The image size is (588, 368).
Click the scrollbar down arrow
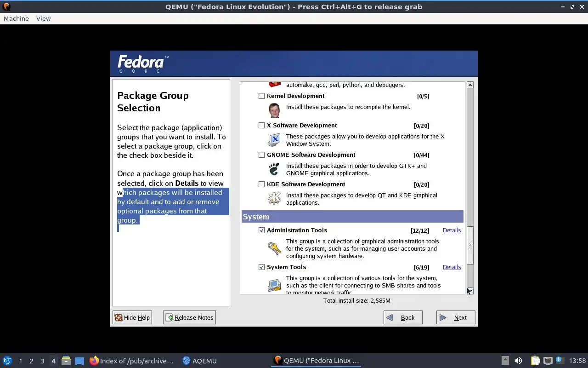point(470,291)
